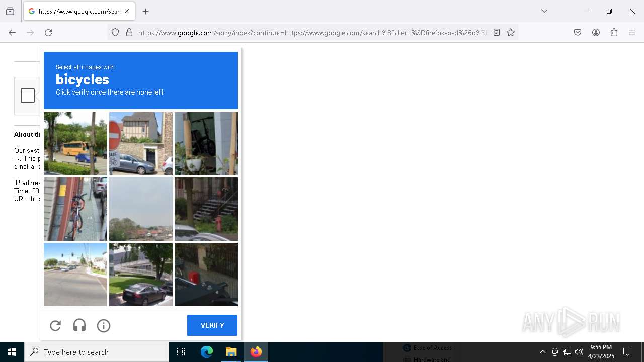
Task: Open Firefox application hamburger menu
Action: click(632, 32)
